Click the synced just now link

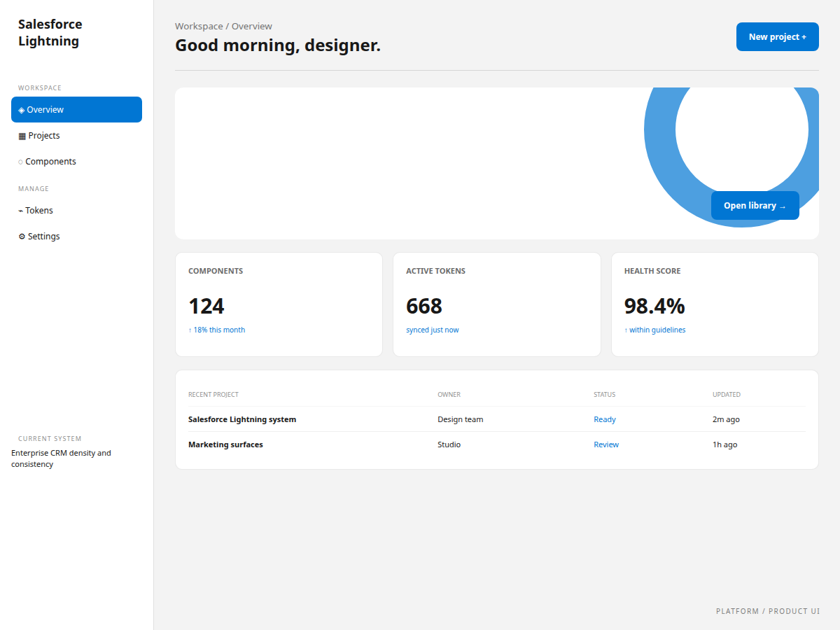(433, 330)
